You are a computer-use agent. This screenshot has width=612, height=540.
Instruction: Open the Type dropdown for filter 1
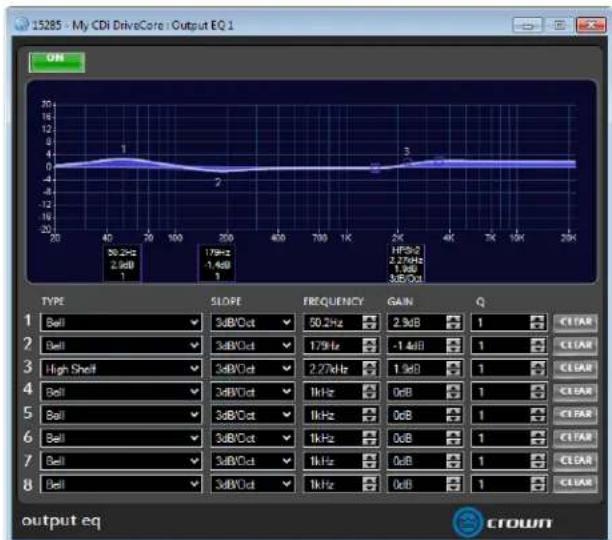[x=121, y=323]
